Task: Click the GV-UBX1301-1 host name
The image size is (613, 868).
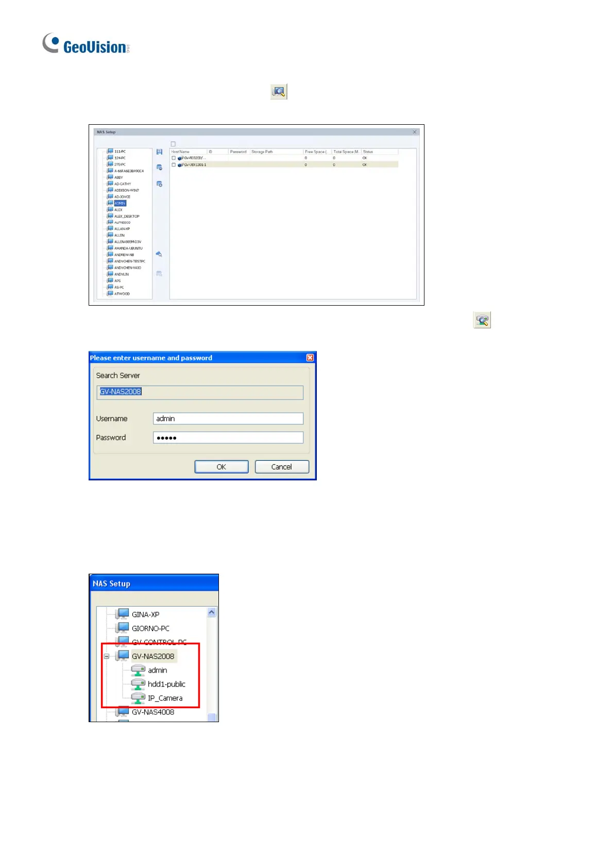Action: pyautogui.click(x=195, y=165)
